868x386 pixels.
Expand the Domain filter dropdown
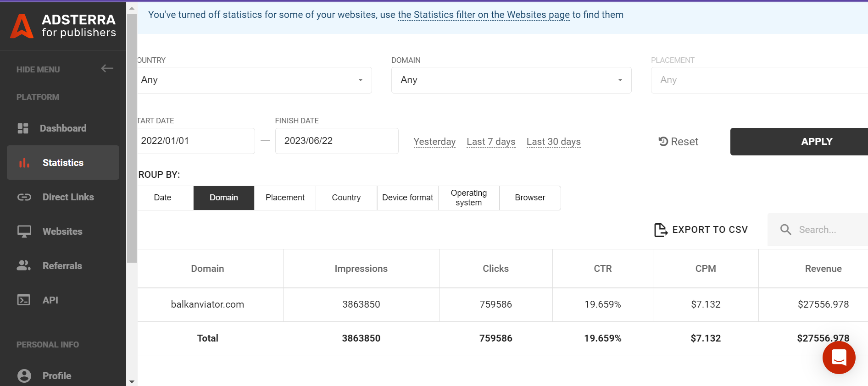click(x=511, y=80)
